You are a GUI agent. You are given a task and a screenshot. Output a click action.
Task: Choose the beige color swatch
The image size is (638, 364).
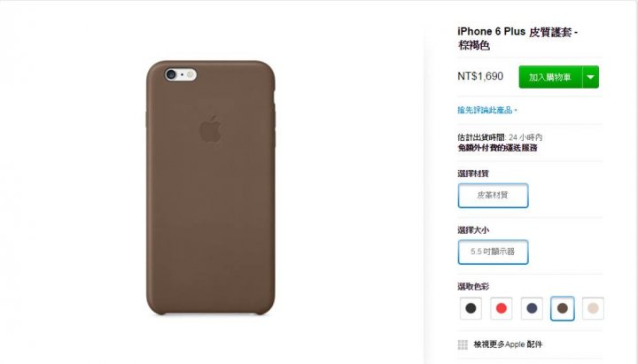(x=593, y=308)
